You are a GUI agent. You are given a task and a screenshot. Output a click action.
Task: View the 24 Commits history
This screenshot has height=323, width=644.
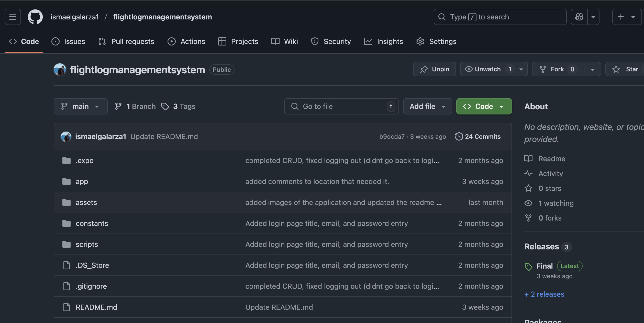(478, 136)
